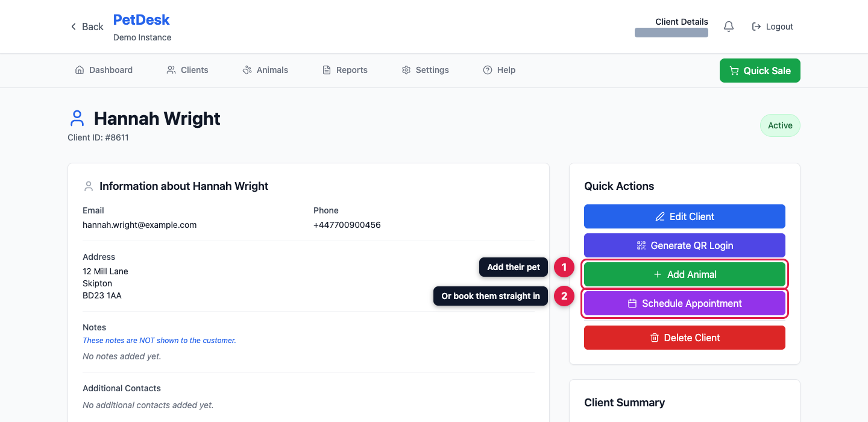Select the email hannah.wright@example.com

pos(140,225)
